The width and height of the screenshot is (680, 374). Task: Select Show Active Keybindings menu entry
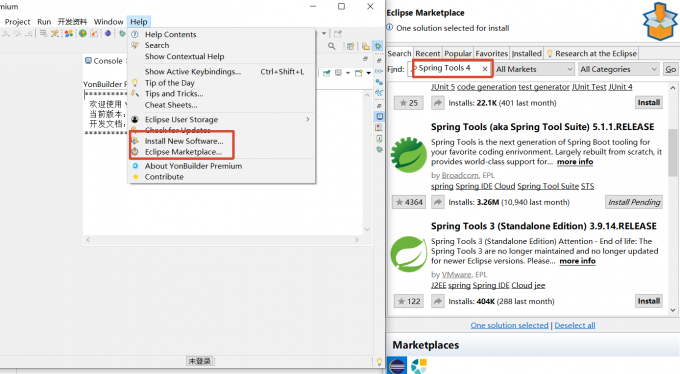[193, 72]
